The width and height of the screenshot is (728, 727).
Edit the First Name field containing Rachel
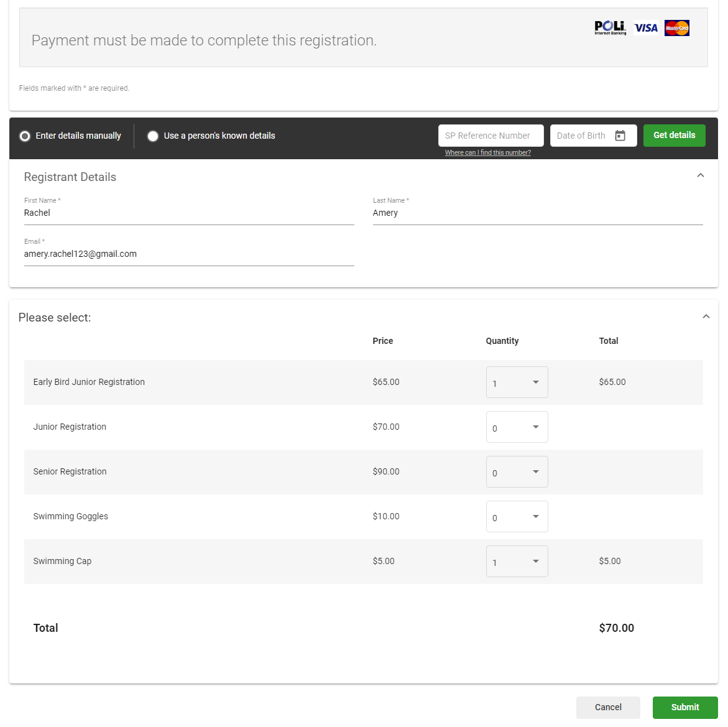[x=189, y=213]
